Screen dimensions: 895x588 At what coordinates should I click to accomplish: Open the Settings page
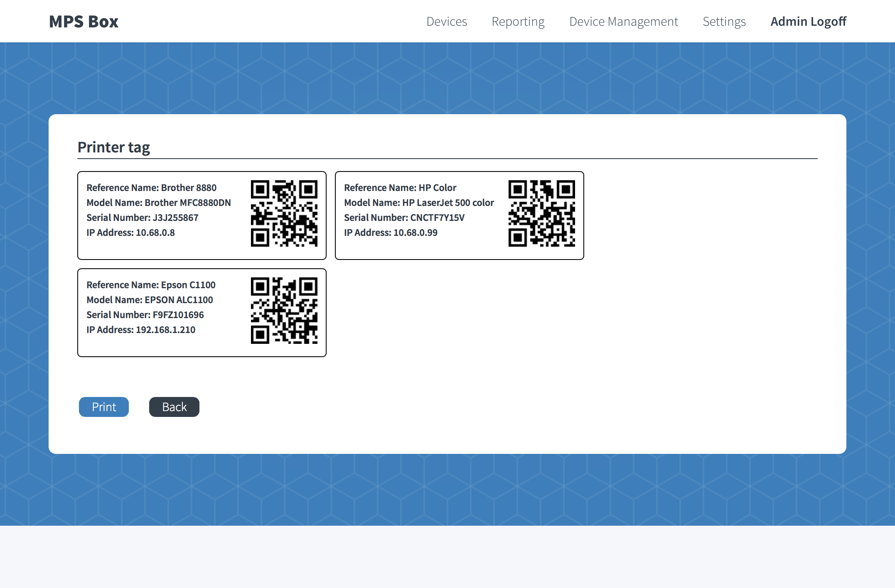click(x=724, y=21)
